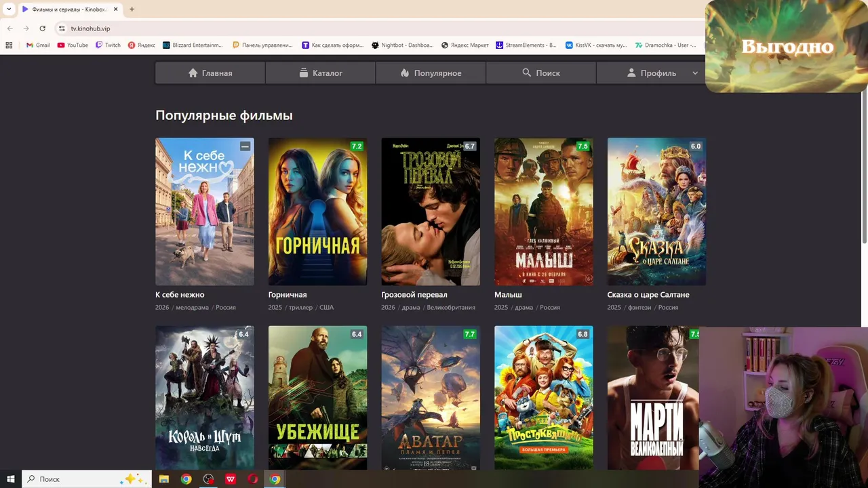868x488 pixels.
Task: Open the Яндекс Маркет bookmark
Action: (465, 45)
